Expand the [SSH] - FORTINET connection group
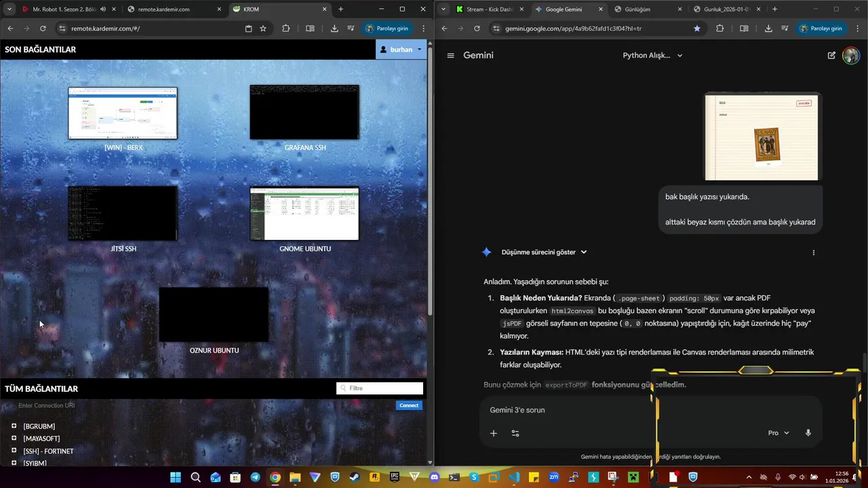This screenshot has width=868, height=488. 14,451
